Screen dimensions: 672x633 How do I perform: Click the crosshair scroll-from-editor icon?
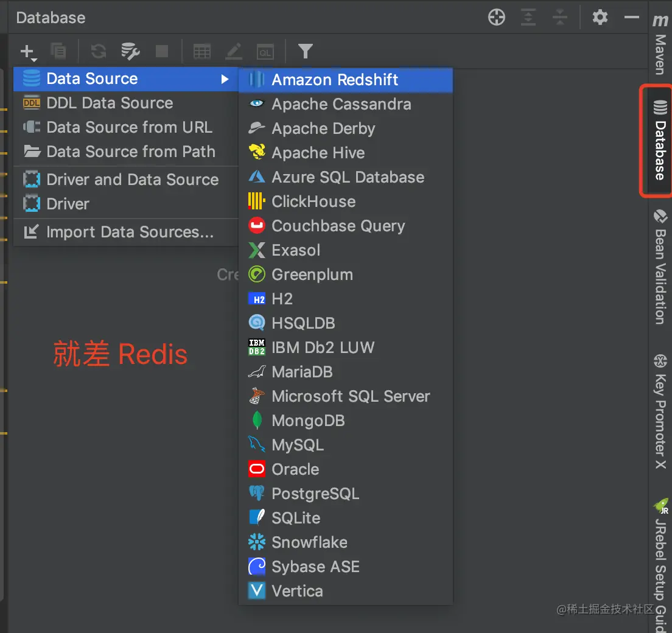click(x=496, y=18)
